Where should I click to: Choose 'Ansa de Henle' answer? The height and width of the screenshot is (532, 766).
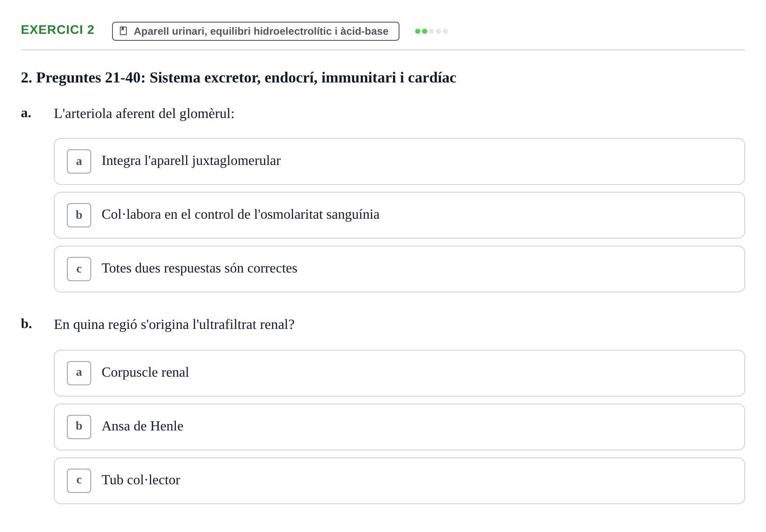click(399, 427)
